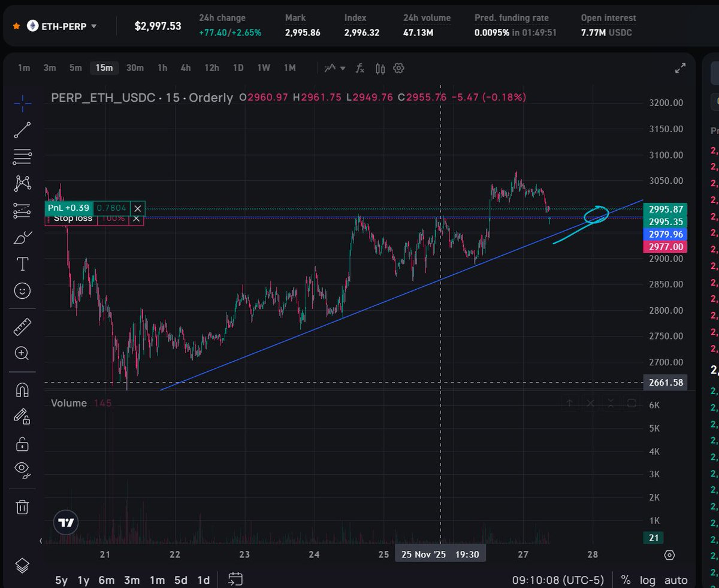Image resolution: width=719 pixels, height=588 pixels.
Task: Switch to the 3m timeframe
Action: pyautogui.click(x=50, y=68)
